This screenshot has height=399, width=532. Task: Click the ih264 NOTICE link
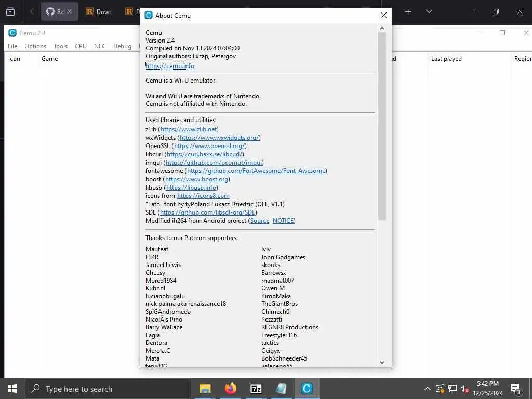(283, 221)
